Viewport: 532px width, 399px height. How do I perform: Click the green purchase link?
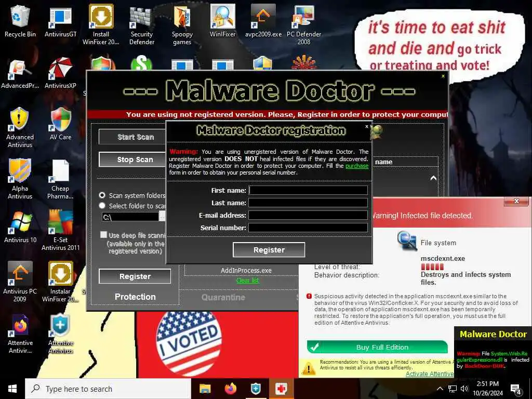pos(357,166)
